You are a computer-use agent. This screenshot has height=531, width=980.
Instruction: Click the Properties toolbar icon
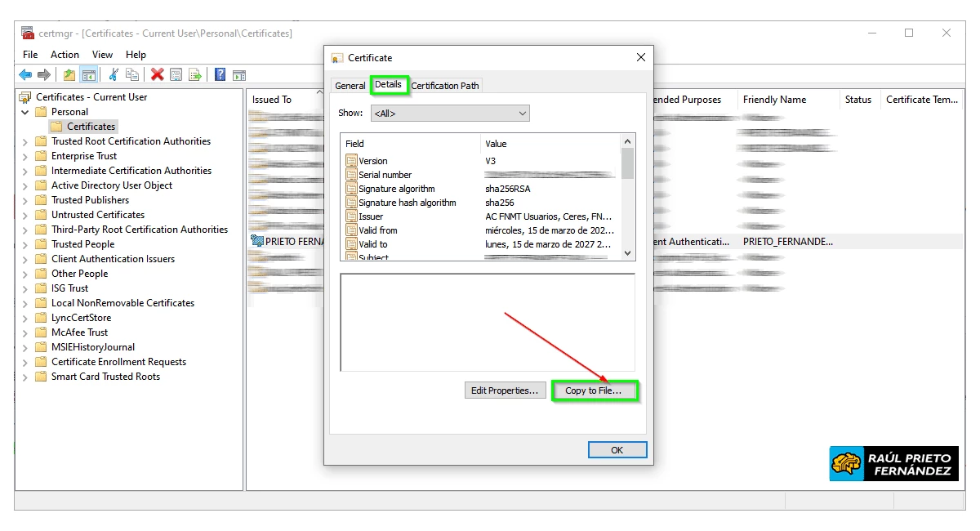pos(176,75)
